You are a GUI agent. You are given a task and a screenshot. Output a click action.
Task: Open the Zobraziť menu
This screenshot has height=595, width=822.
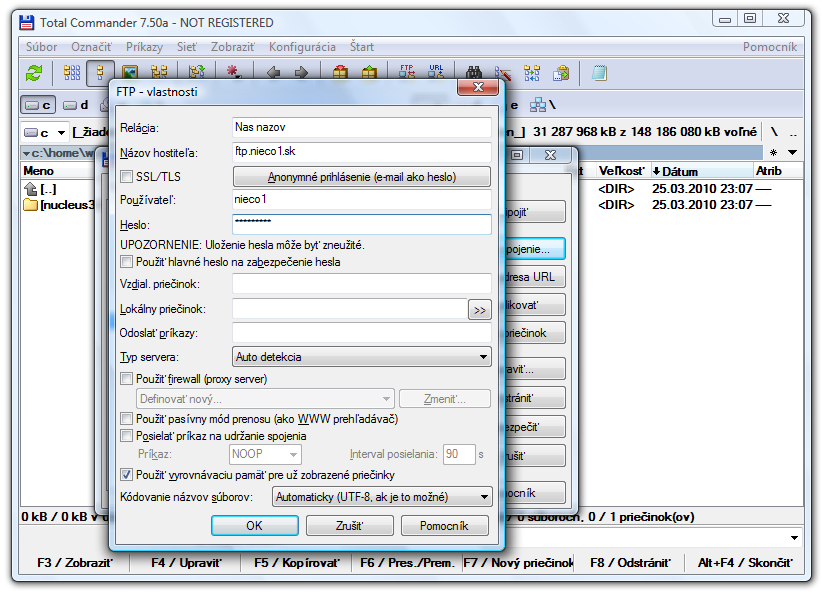(233, 47)
